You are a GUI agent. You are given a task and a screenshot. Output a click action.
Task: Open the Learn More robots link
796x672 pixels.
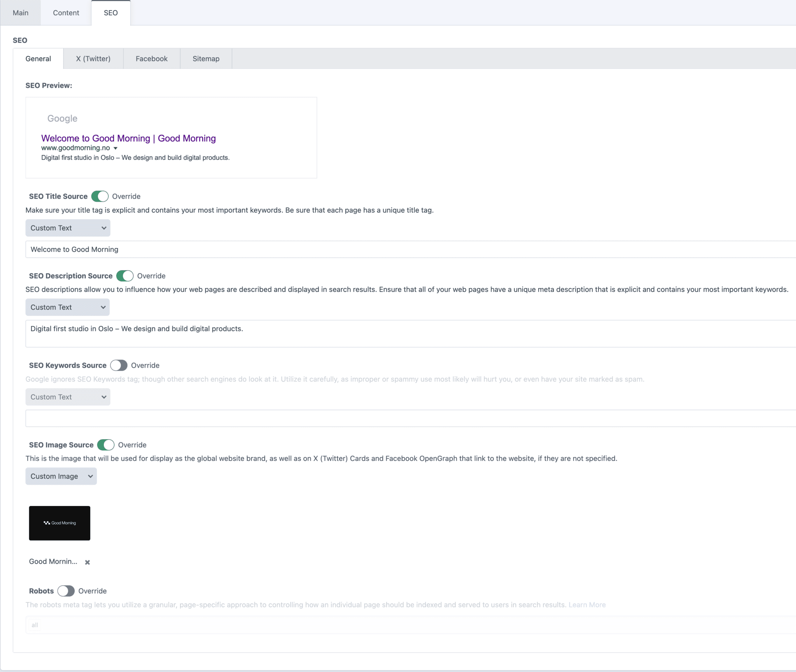587,605
